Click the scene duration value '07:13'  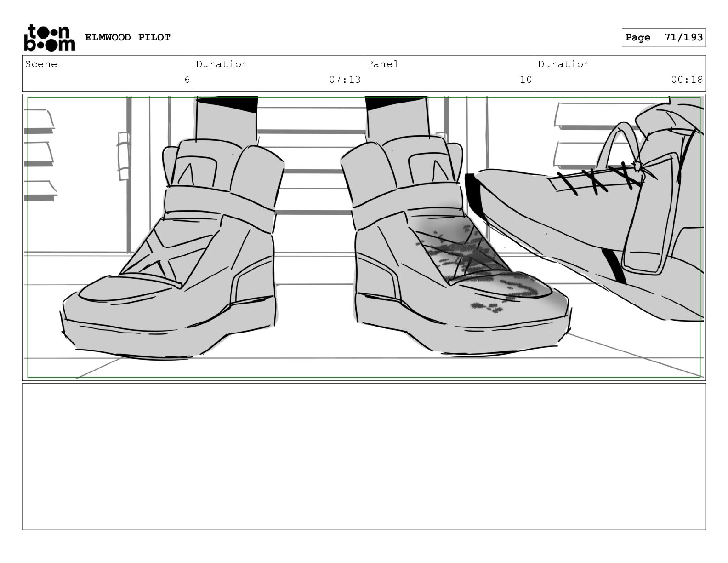point(345,80)
